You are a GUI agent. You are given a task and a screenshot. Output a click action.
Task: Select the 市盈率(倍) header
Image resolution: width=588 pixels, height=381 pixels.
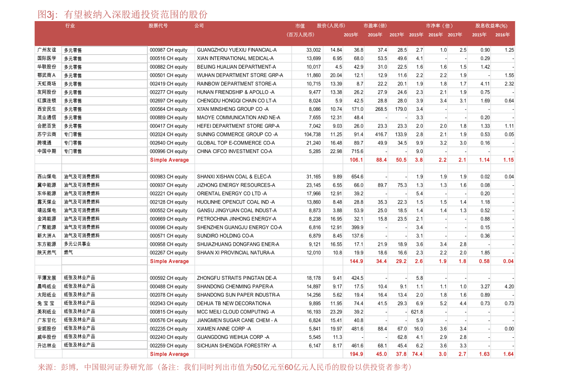(x=375, y=26)
